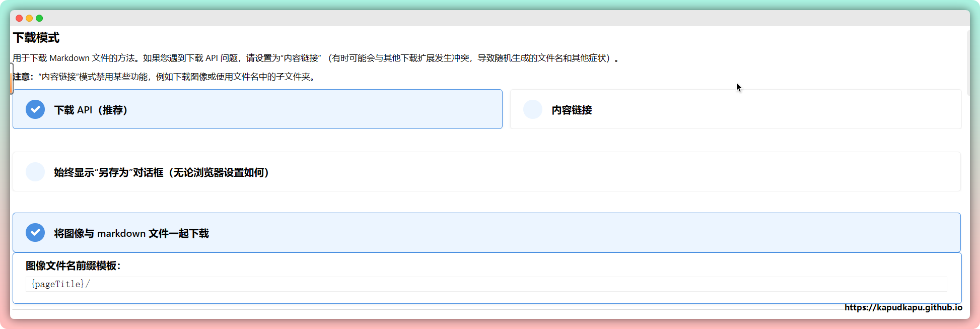Image resolution: width=980 pixels, height=329 pixels.
Task: Select the 下载 API（推荐） label text
Action: tap(91, 110)
